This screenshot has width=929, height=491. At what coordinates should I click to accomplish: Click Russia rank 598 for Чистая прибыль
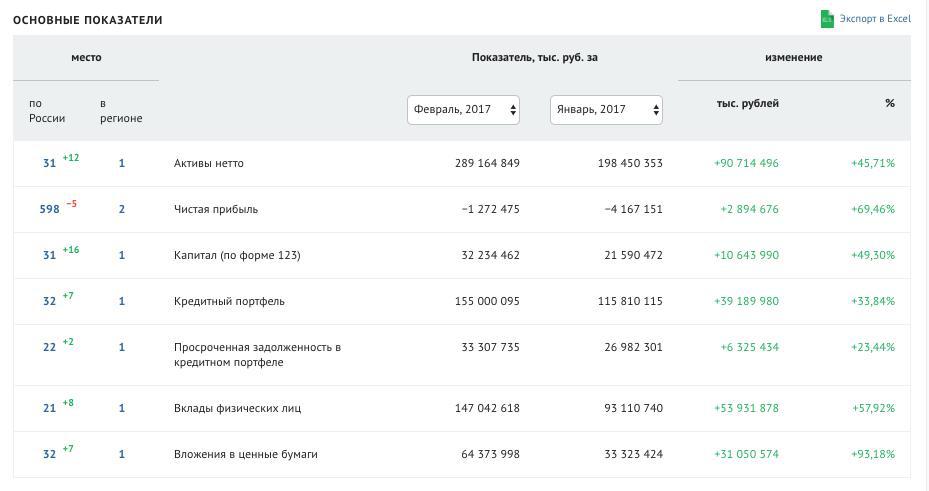[49, 209]
